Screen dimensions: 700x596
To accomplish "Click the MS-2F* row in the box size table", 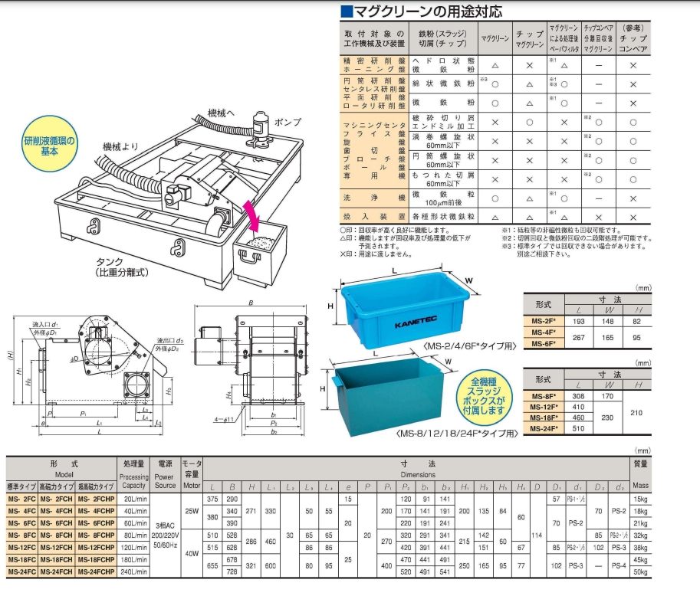I will (587, 321).
